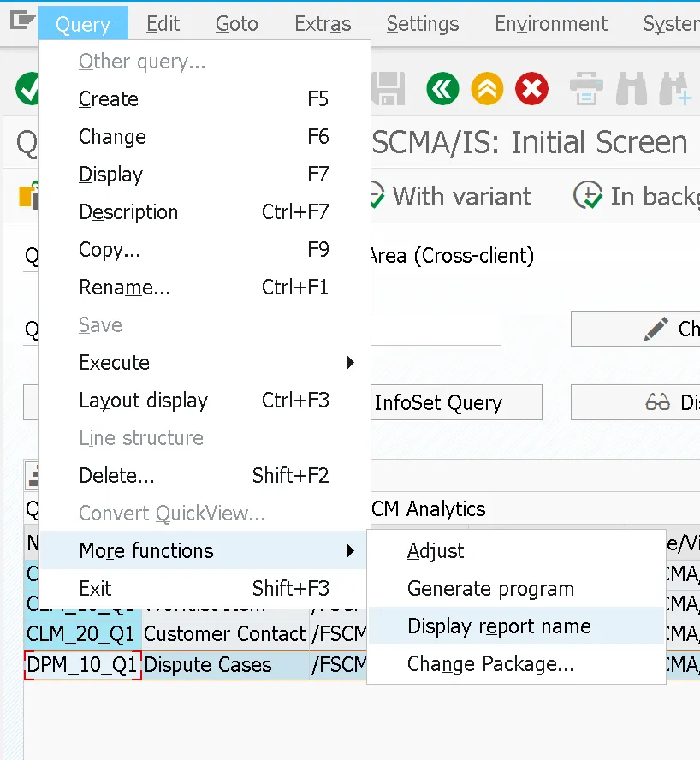
Task: Choose Generate program from submenu
Action: click(490, 589)
